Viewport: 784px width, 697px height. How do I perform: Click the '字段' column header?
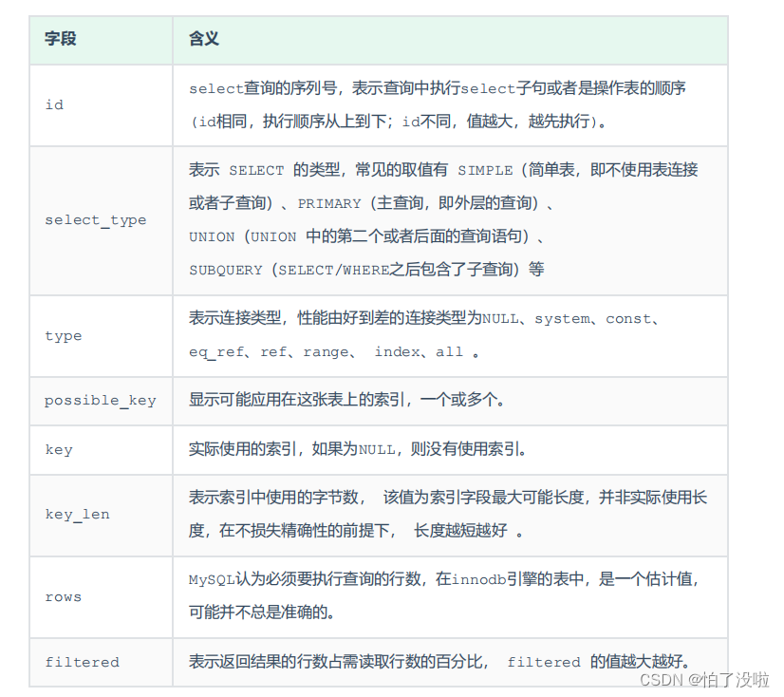point(101,40)
